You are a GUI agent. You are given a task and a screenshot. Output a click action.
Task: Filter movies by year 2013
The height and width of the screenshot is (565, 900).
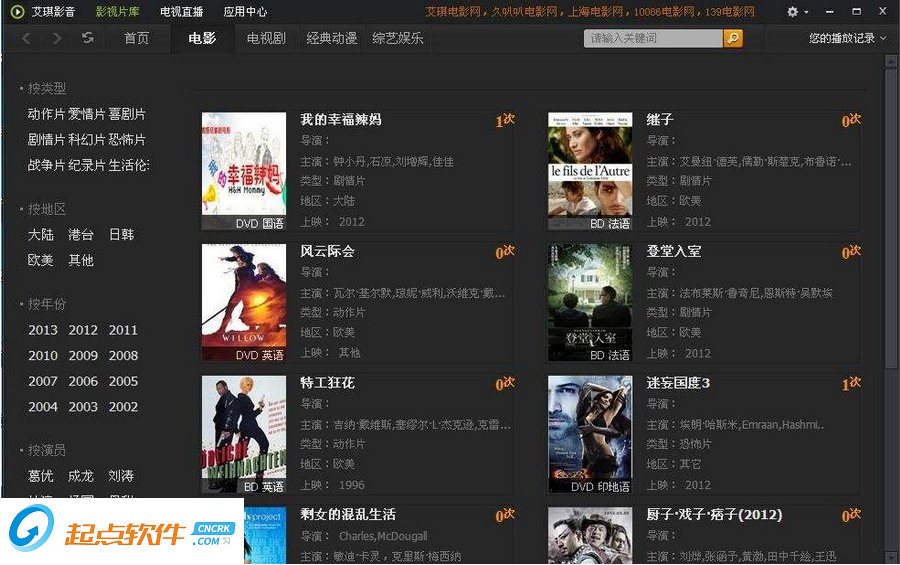tap(43, 330)
